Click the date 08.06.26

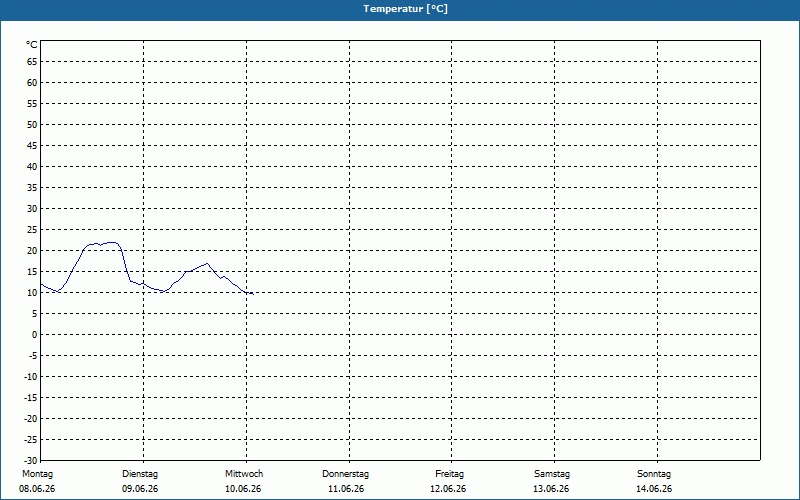37,489
